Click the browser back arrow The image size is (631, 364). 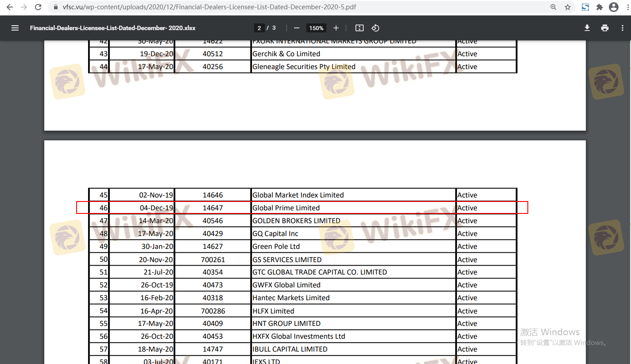[x=10, y=7]
